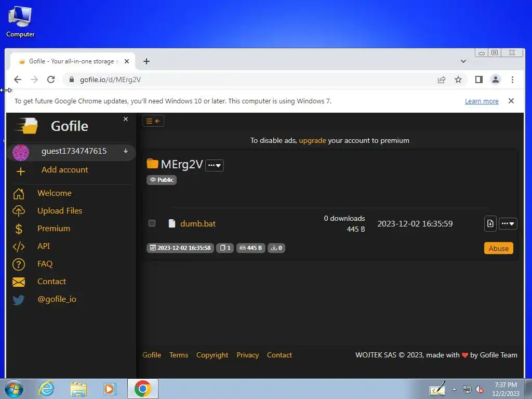Click the API code brackets icon
This screenshot has width=532, height=399.
pyautogui.click(x=19, y=247)
